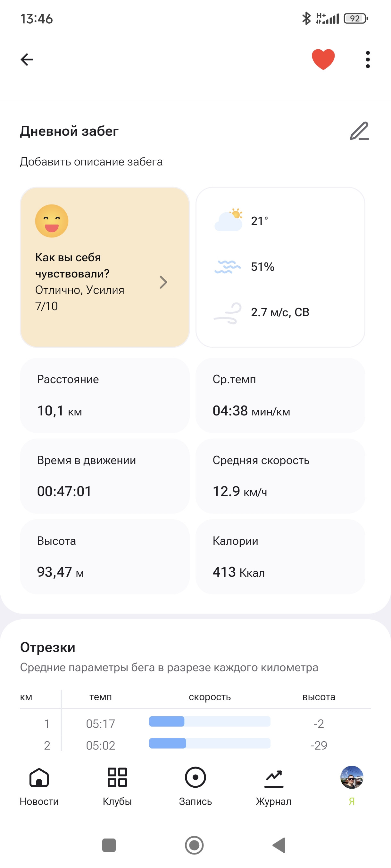This screenshot has height=868, width=391.
Task: Tap the back arrow icon
Action: 27,60
